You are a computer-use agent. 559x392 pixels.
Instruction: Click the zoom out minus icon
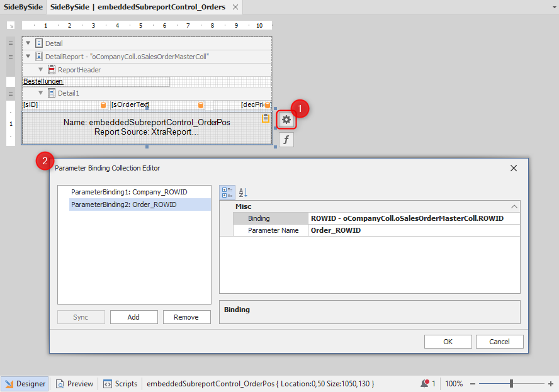click(473, 384)
